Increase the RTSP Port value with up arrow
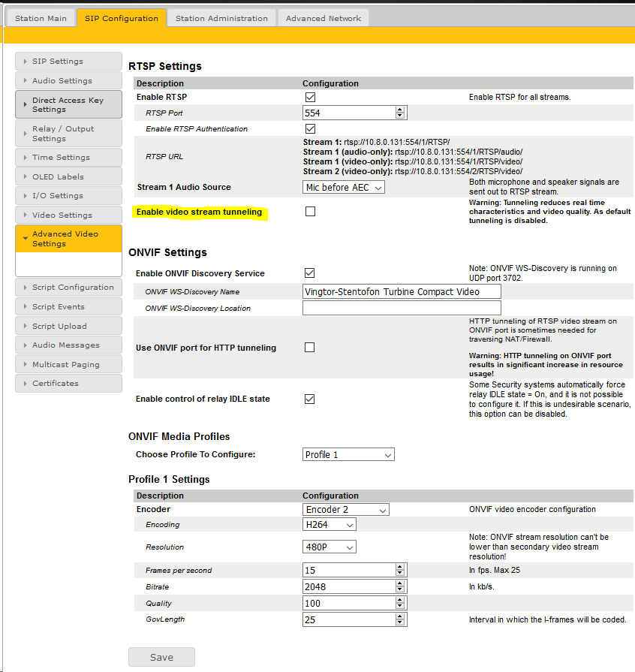 pos(400,110)
